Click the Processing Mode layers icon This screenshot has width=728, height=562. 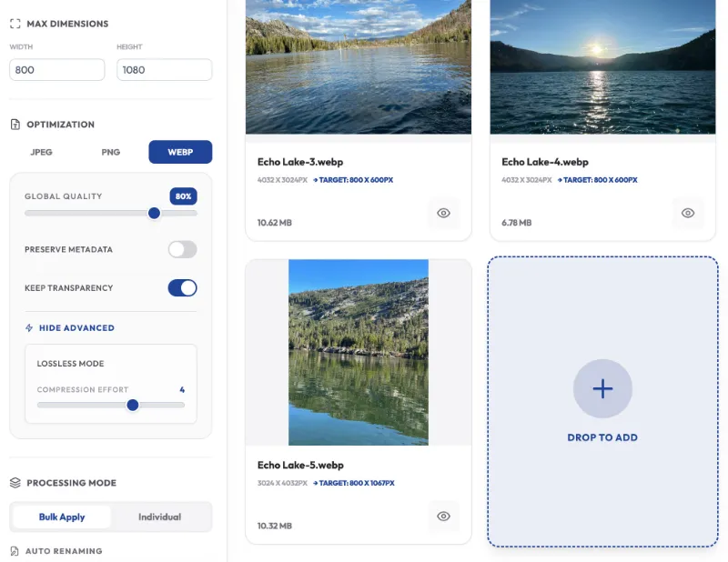(15, 483)
